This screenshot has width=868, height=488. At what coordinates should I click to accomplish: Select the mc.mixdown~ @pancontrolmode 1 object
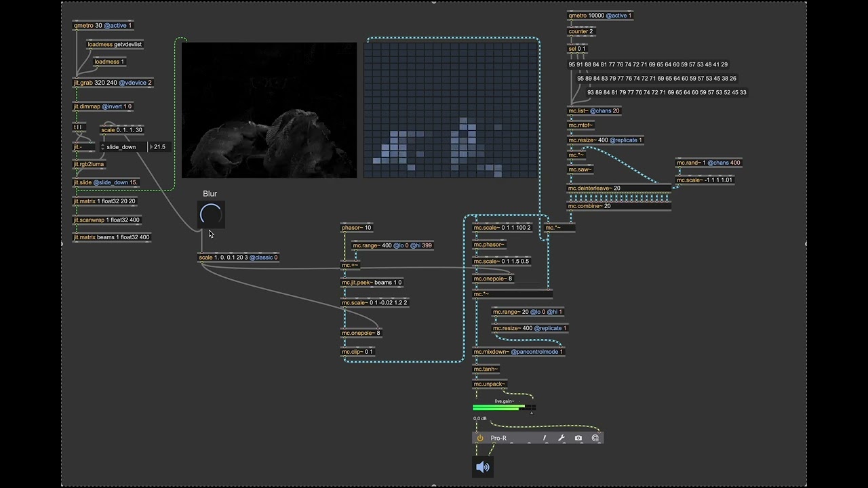tap(518, 352)
